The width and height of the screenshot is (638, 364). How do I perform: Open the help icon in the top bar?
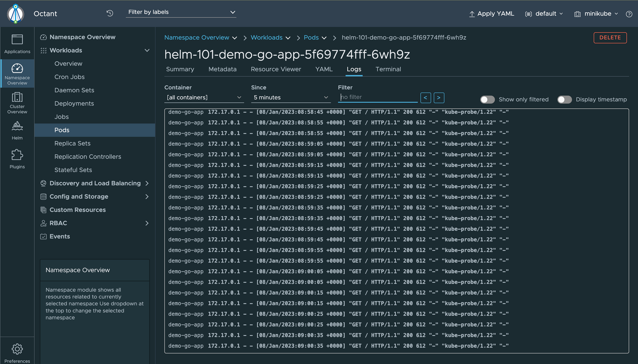click(x=629, y=14)
